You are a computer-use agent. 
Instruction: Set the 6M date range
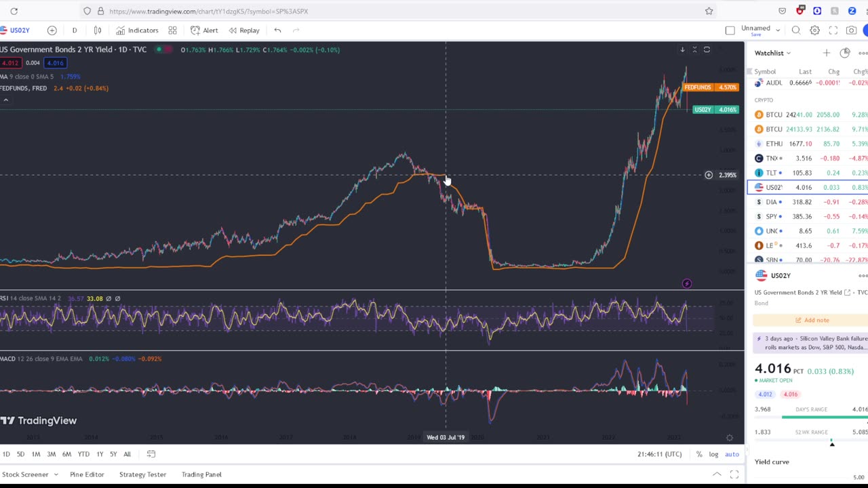(66, 454)
